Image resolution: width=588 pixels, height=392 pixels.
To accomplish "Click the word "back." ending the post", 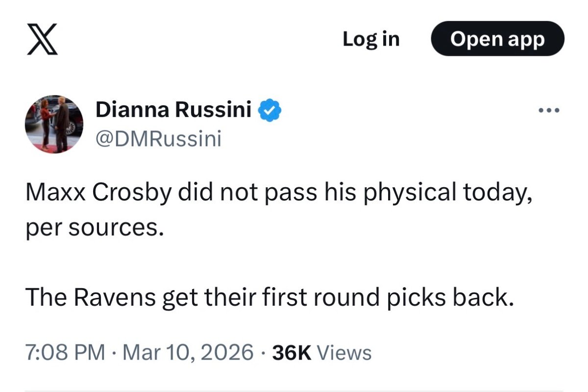I will coord(482,297).
